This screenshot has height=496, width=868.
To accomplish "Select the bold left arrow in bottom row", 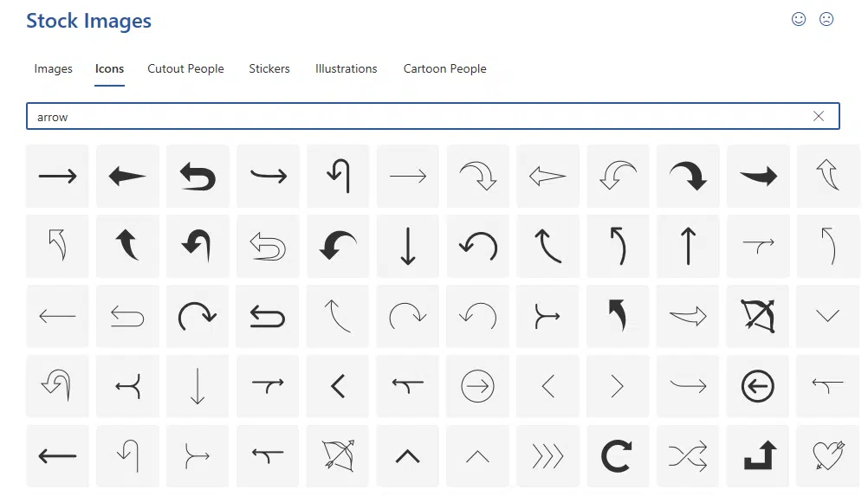I will point(57,456).
